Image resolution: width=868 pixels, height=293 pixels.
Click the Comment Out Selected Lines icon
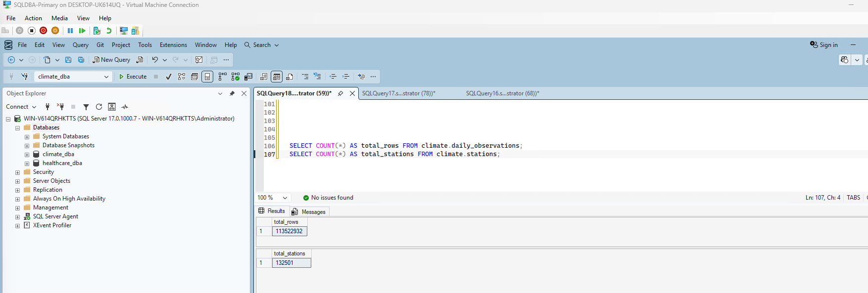(305, 77)
